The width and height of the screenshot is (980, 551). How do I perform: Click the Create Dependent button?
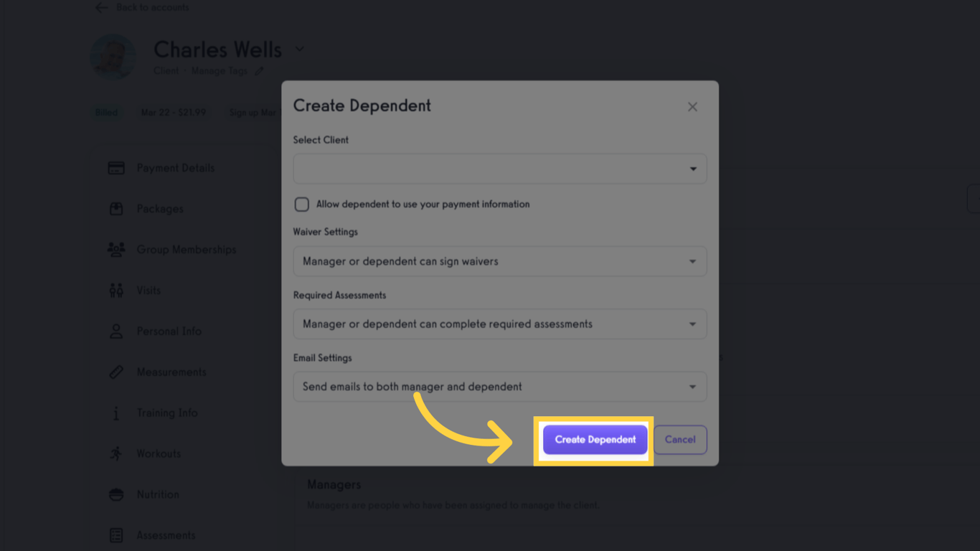coord(594,439)
